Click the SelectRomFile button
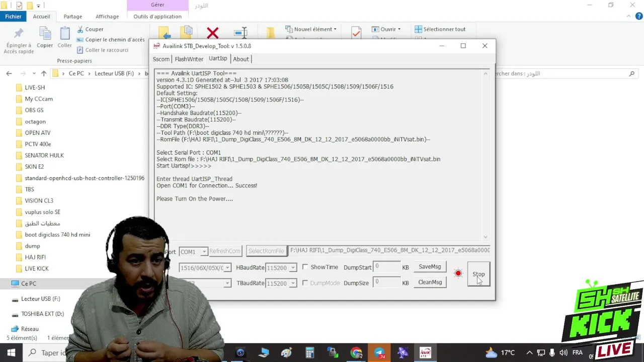The image size is (644, 362). (x=266, y=251)
